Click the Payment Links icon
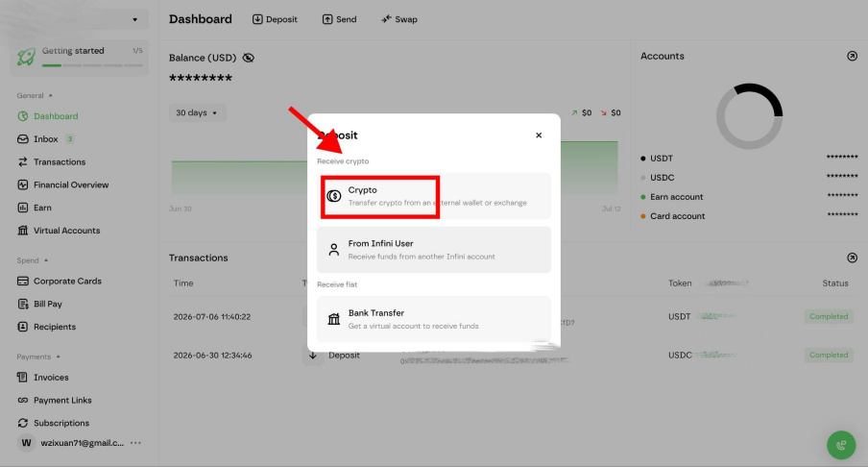The image size is (868, 467). [x=23, y=400]
